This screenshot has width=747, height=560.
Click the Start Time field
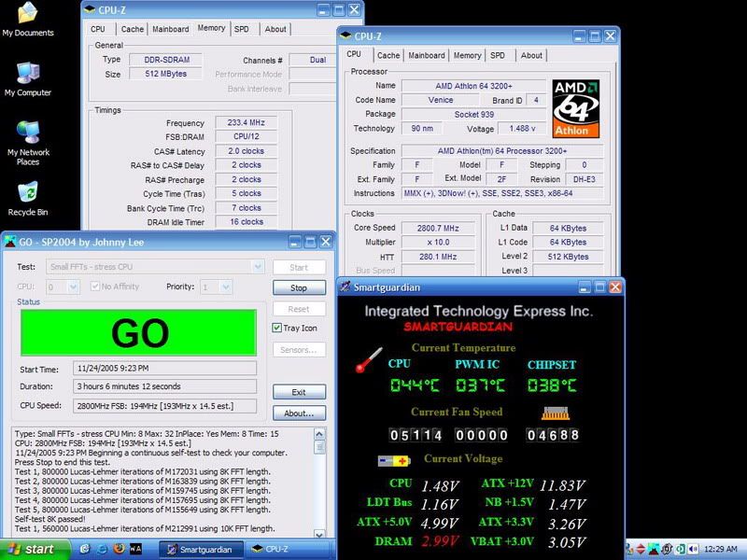click(164, 368)
